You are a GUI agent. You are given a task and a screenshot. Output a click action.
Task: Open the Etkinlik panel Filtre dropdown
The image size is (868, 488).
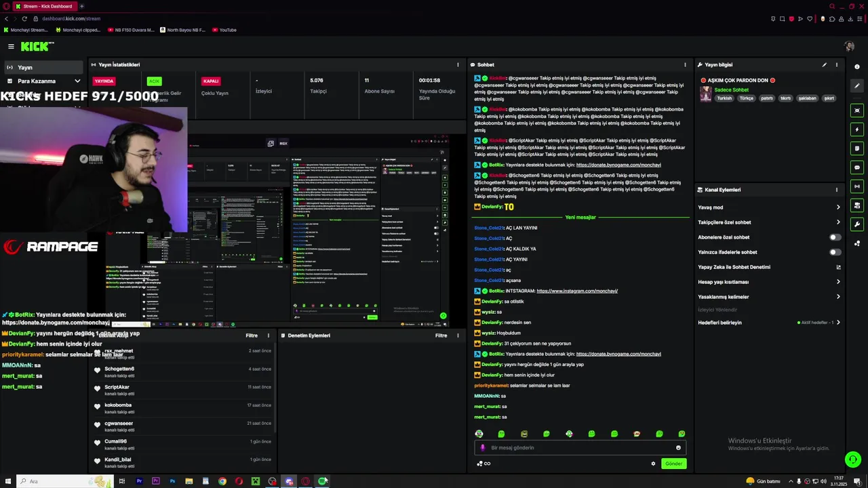tap(252, 335)
